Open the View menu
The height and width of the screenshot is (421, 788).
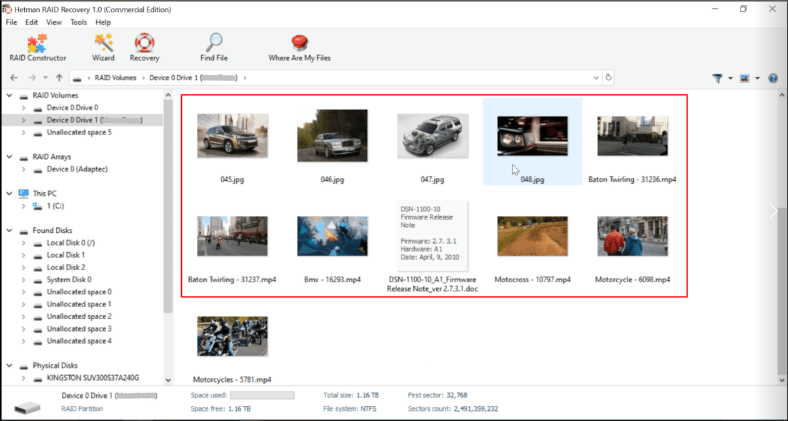pos(54,22)
